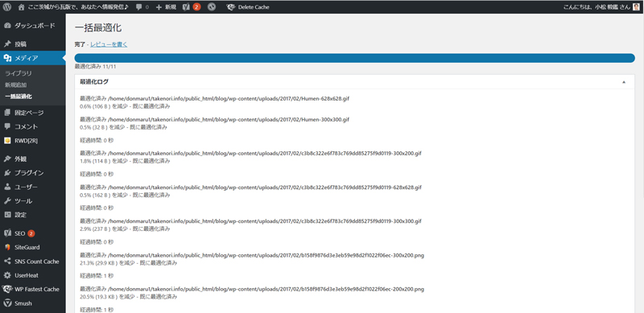Click the Delete Cache cheetah icon
The image size is (644, 313).
pyautogui.click(x=231, y=7)
